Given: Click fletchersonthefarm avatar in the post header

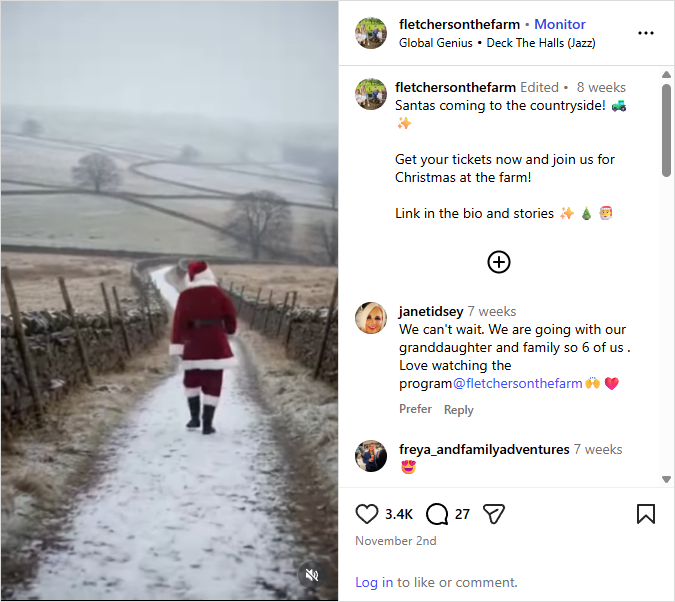Looking at the screenshot, I should pyautogui.click(x=371, y=33).
